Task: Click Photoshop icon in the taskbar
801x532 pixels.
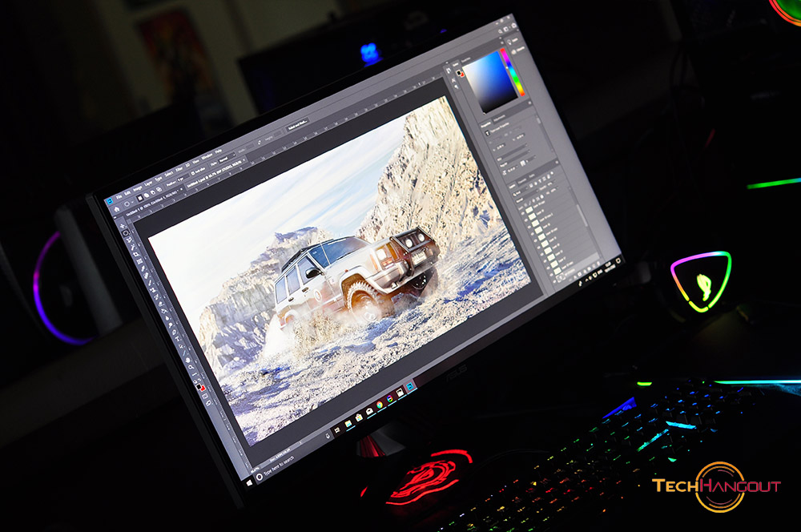Action: point(409,386)
